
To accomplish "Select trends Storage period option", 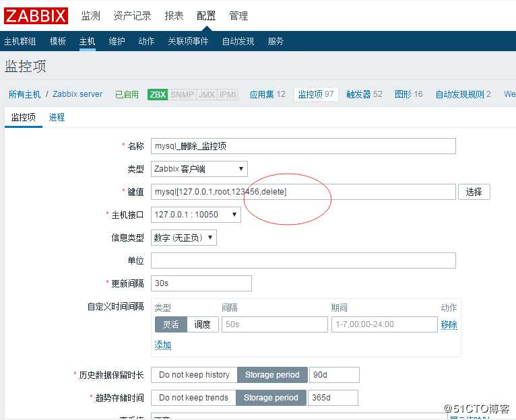I will point(271,398).
